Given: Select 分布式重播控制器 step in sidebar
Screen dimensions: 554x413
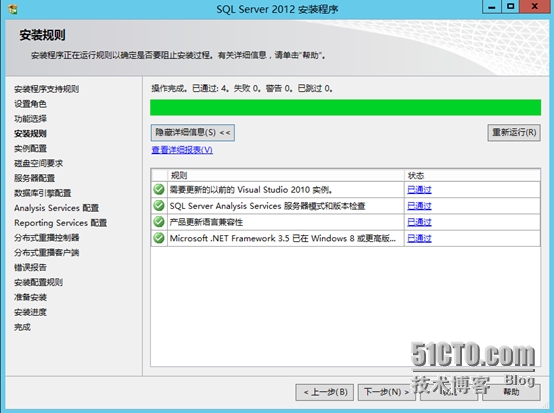Looking at the screenshot, I should [47, 238].
